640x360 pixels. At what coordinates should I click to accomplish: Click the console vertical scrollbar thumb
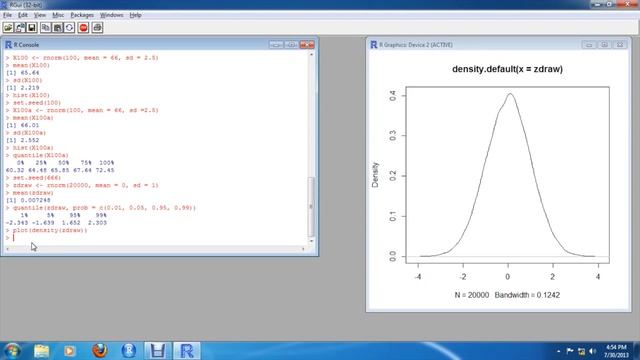pyautogui.click(x=311, y=207)
